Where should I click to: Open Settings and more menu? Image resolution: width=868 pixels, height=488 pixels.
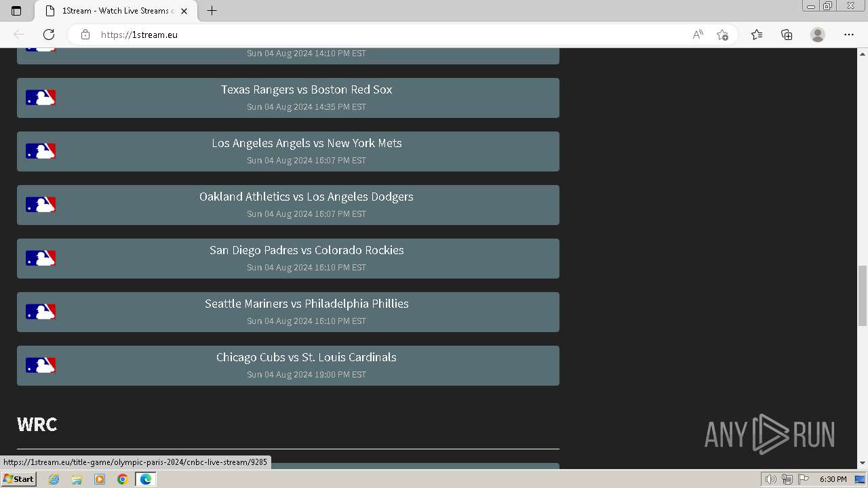tap(849, 35)
